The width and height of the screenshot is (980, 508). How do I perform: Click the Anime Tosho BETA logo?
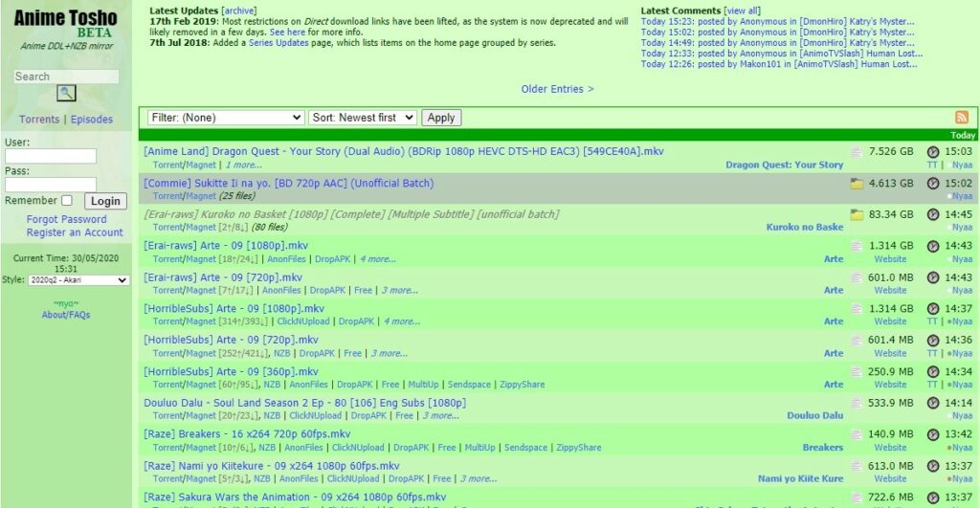click(66, 24)
